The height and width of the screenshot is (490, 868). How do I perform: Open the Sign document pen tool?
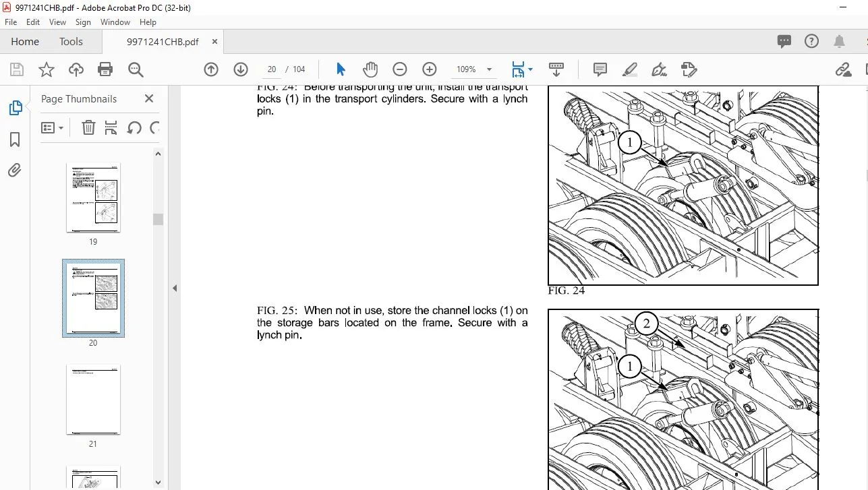point(659,69)
